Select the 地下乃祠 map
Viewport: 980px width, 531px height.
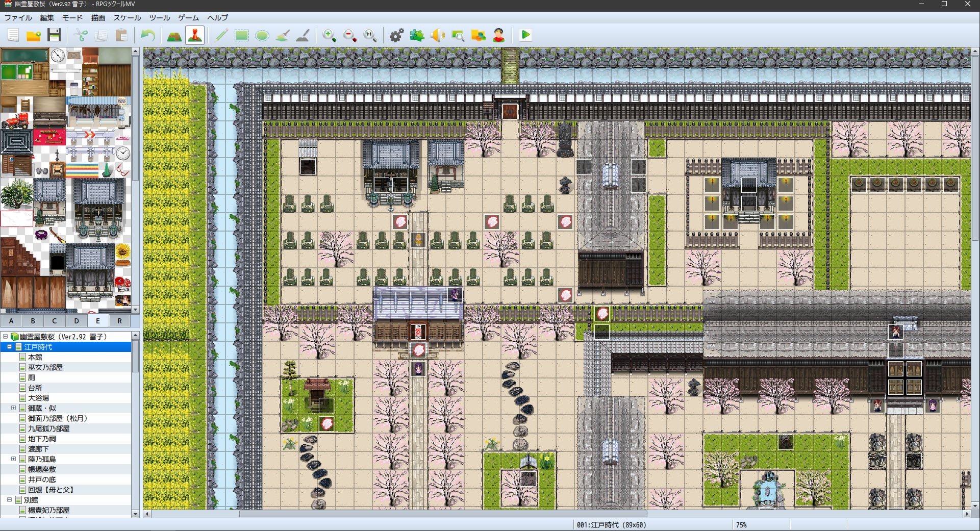(x=42, y=439)
